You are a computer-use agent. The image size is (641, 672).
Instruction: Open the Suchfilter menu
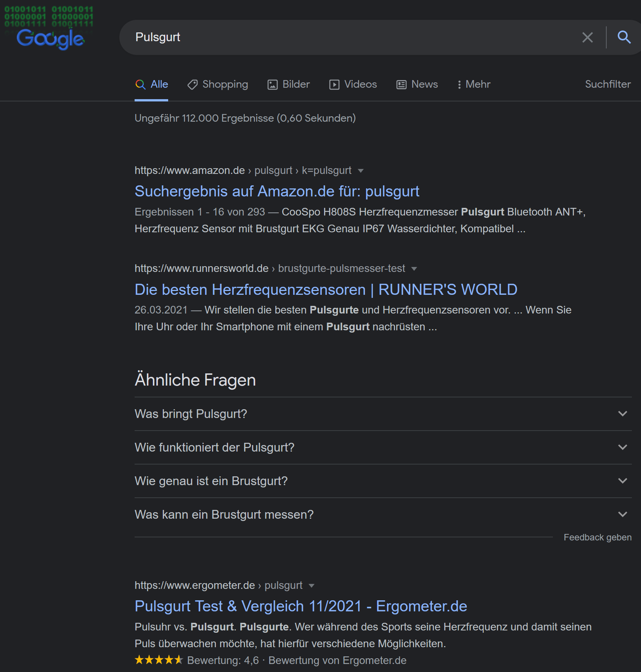[x=607, y=84]
